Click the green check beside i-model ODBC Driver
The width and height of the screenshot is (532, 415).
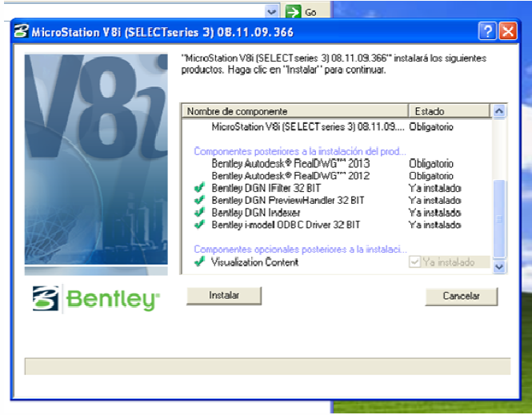click(199, 225)
